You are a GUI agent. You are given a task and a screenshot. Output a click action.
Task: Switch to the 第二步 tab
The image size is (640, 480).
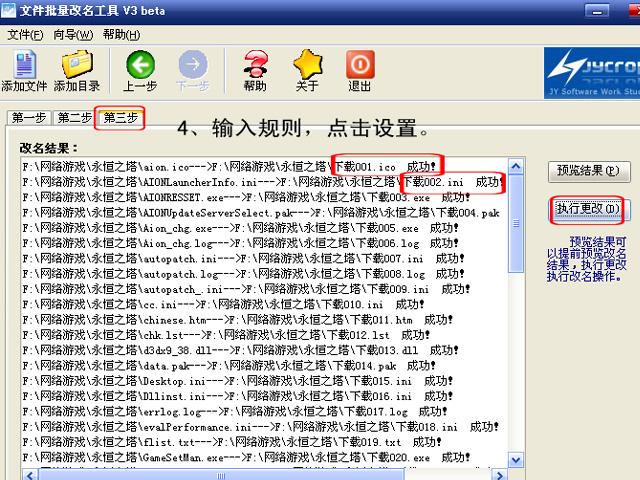pyautogui.click(x=74, y=118)
